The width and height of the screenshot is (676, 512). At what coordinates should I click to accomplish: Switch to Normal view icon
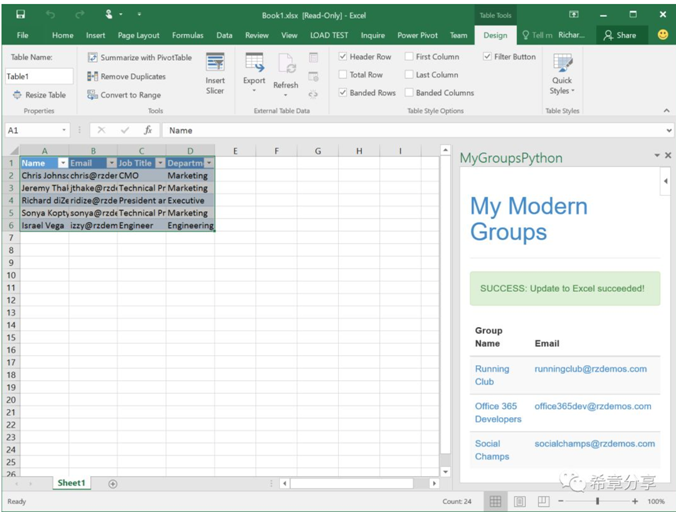[x=495, y=501]
